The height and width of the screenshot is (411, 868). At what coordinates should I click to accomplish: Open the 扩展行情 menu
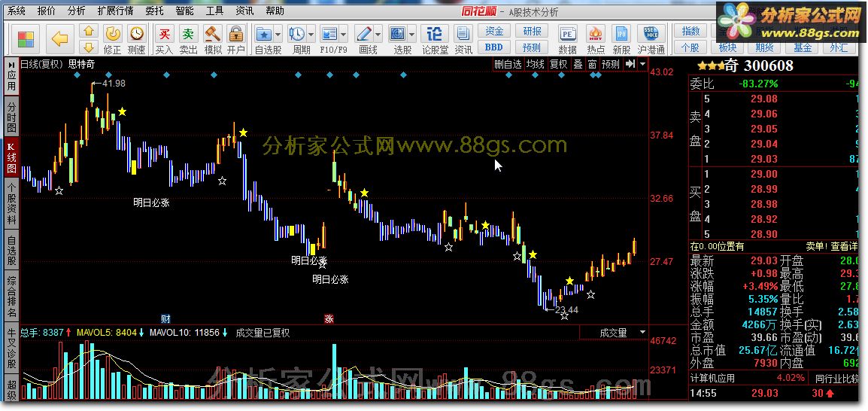coord(115,11)
